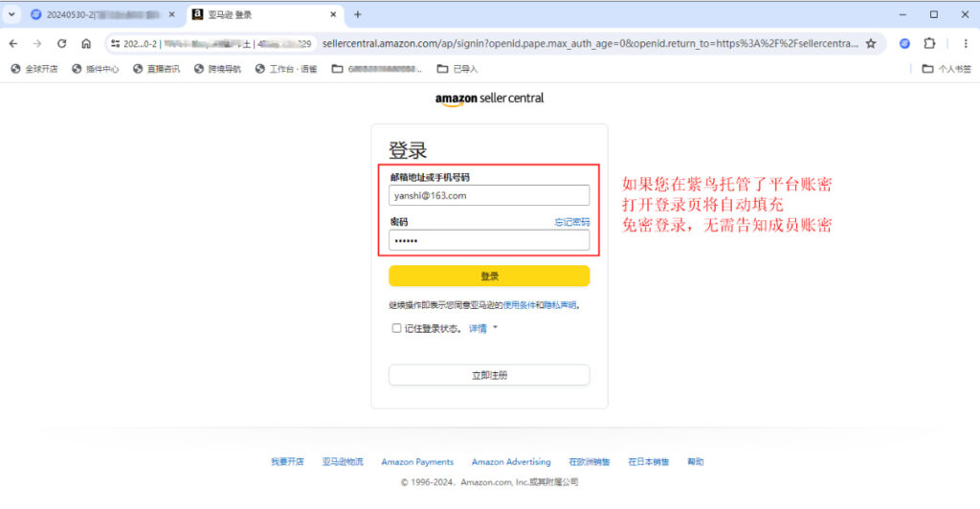Open the blurred-name bookmarks folder
Viewport: 980px width, 509px height.
point(376,69)
